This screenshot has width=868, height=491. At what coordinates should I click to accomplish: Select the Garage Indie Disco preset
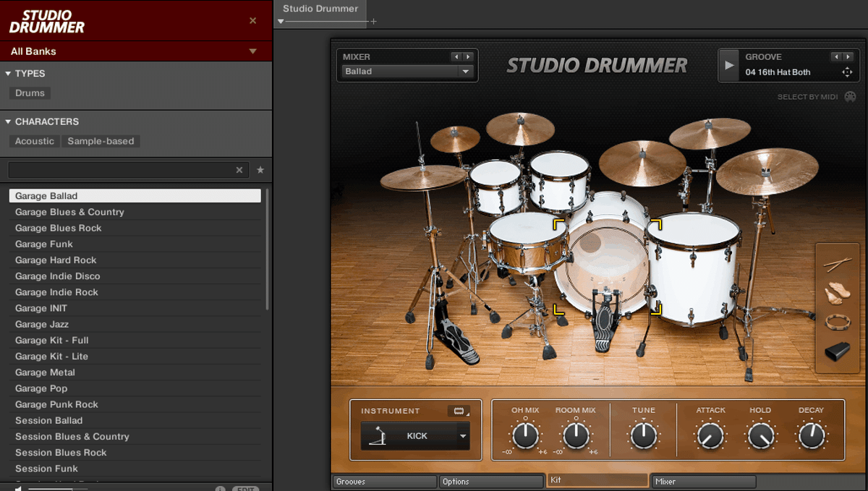135,276
